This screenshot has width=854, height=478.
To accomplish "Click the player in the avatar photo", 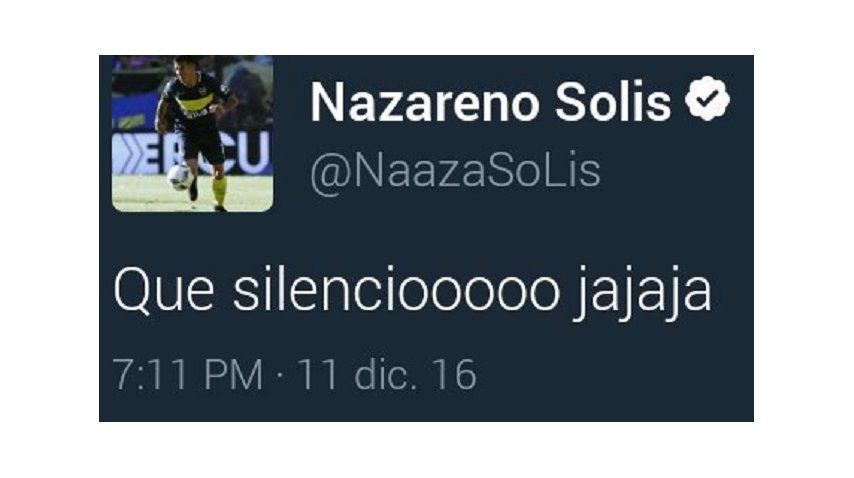I will [x=196, y=131].
